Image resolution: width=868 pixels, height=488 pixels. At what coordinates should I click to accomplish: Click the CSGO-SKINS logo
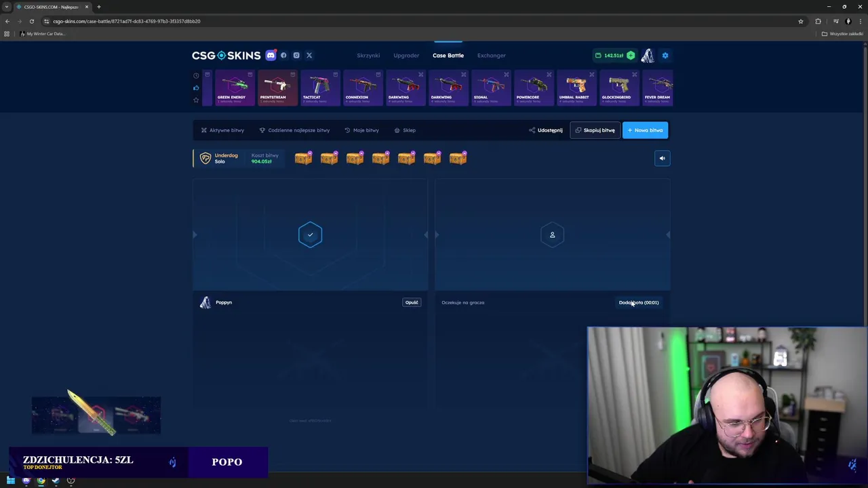[x=226, y=56]
